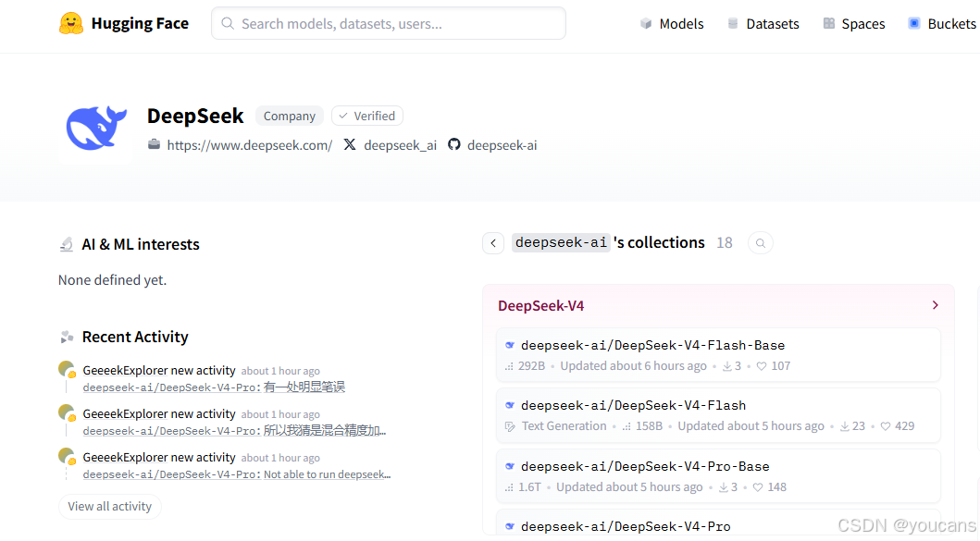Focus the search models, datasets, users field
Image resolution: width=980 pixels, height=541 pixels.
(x=388, y=24)
